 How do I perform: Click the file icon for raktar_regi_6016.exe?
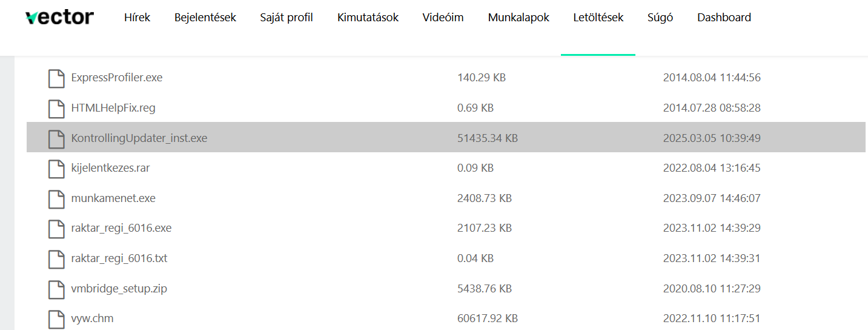tap(56, 229)
